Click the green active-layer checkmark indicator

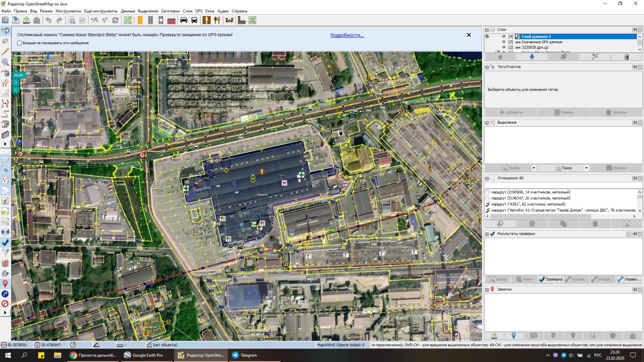(487, 37)
